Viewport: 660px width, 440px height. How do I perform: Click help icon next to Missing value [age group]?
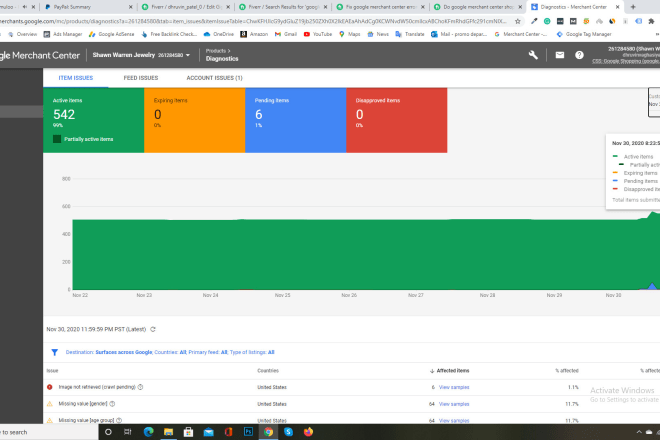click(x=119, y=420)
